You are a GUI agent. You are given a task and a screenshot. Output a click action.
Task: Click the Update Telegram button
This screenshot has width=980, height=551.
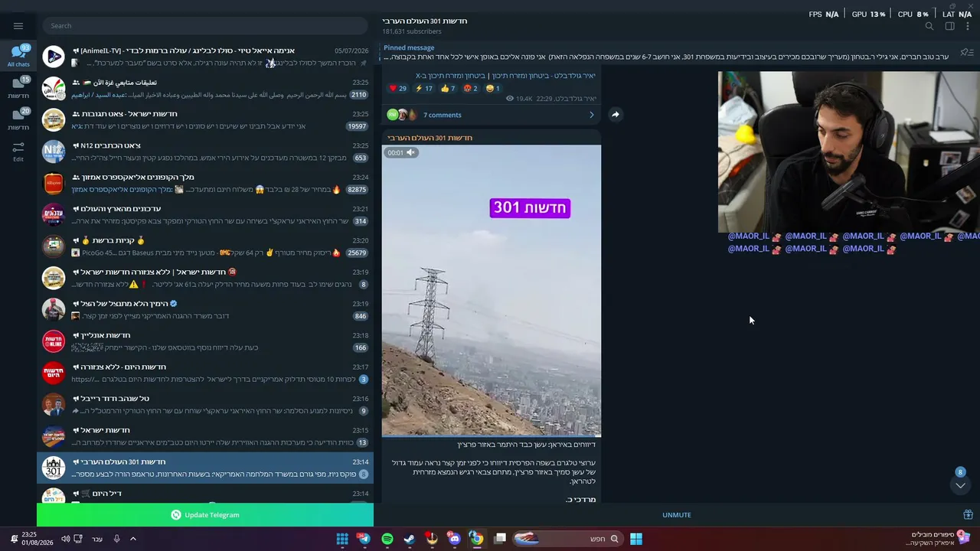205,515
